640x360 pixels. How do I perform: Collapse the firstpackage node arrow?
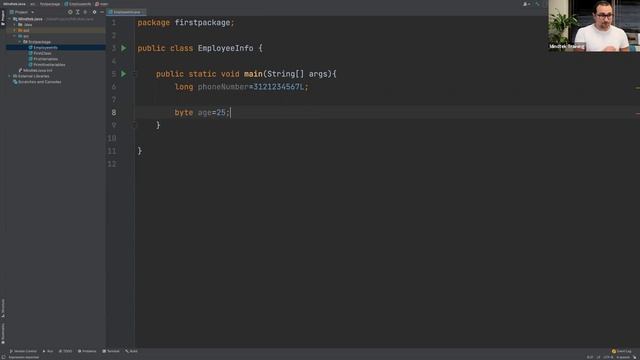coord(20,42)
